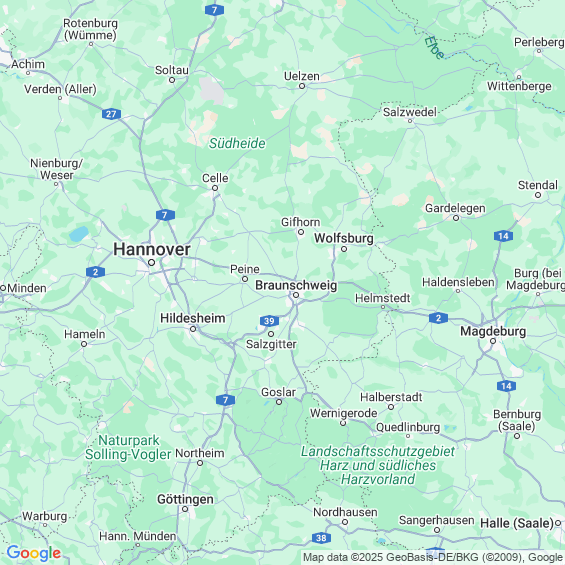Click the A27 highway shield near Verden
The height and width of the screenshot is (565, 565).
coord(111,114)
